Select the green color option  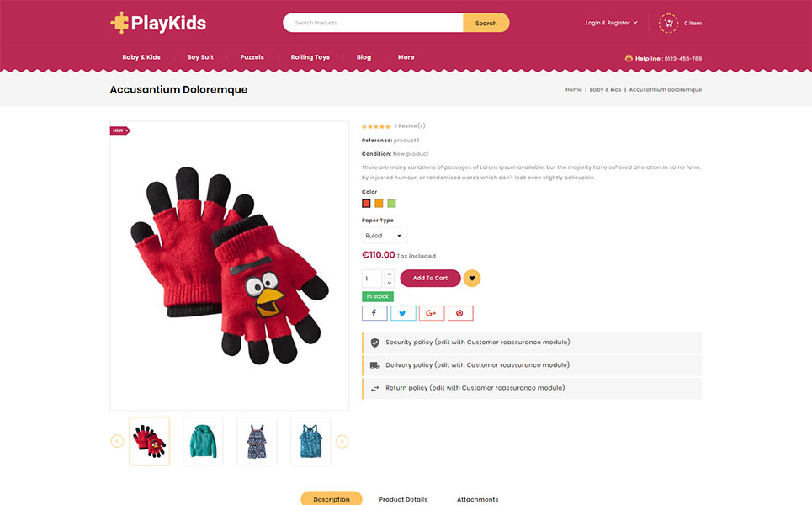point(391,204)
